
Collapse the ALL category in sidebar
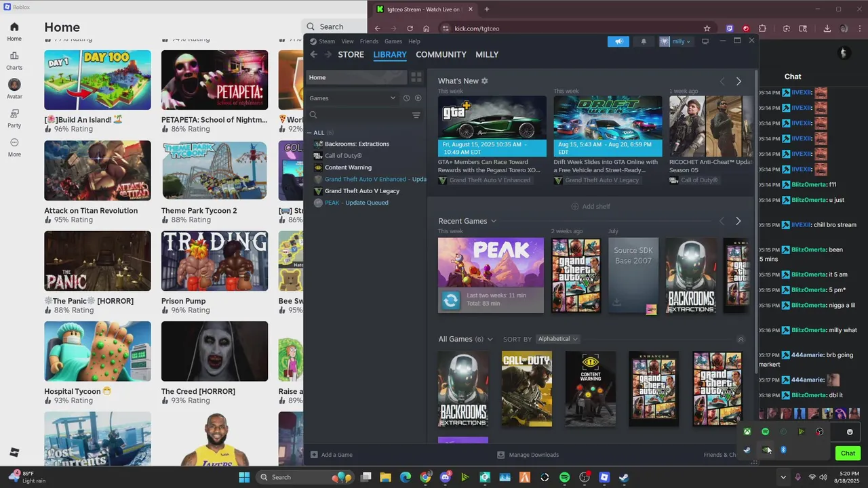pos(309,133)
